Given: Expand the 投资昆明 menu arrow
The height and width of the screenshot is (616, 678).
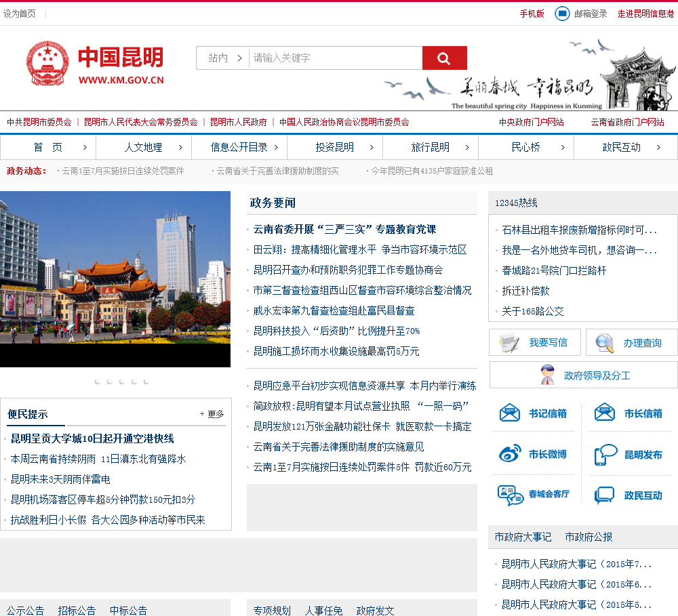Looking at the screenshot, I should 372,148.
